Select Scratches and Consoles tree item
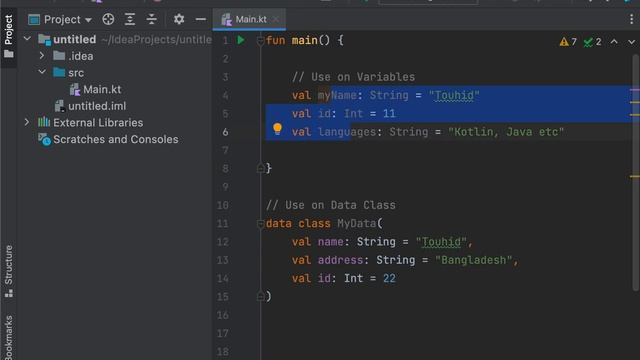The height and width of the screenshot is (360, 640). coord(116,139)
